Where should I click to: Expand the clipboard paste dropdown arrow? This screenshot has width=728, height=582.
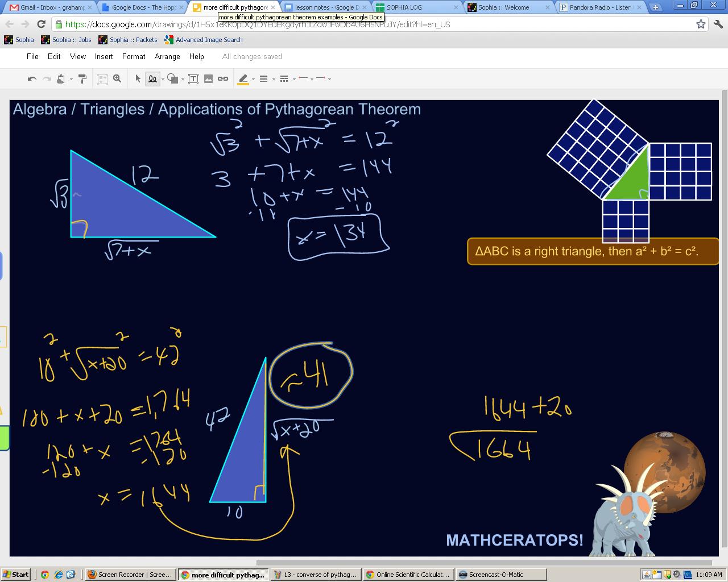71,80
